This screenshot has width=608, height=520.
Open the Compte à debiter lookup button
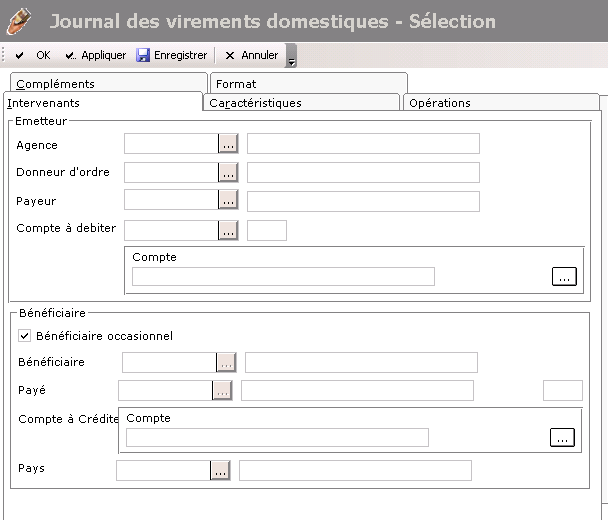click(228, 230)
